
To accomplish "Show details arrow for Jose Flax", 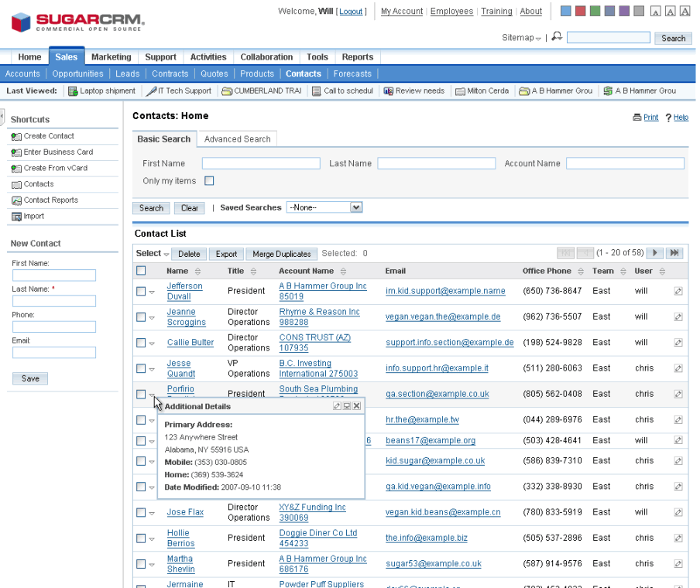I will click(x=152, y=514).
